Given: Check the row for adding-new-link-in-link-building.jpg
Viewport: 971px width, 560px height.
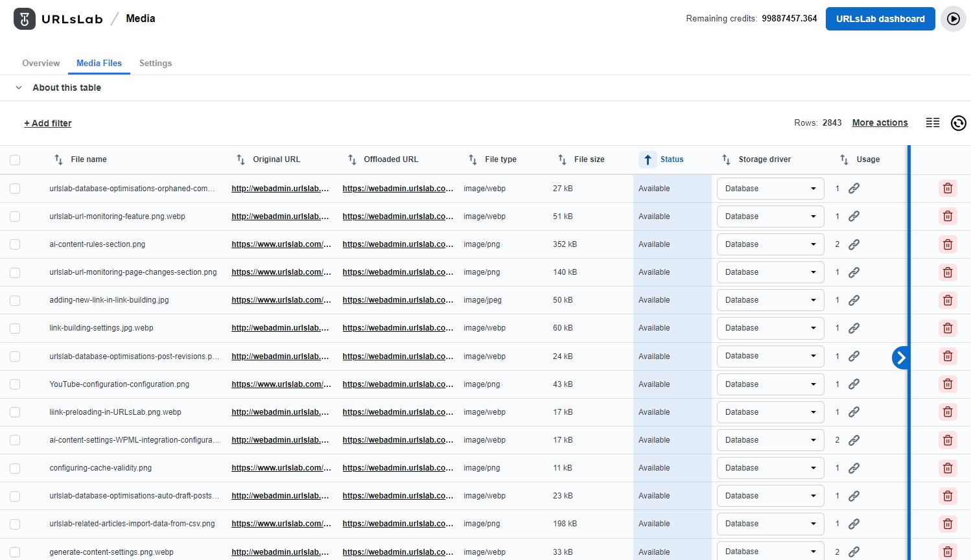Looking at the screenshot, I should click(x=15, y=300).
